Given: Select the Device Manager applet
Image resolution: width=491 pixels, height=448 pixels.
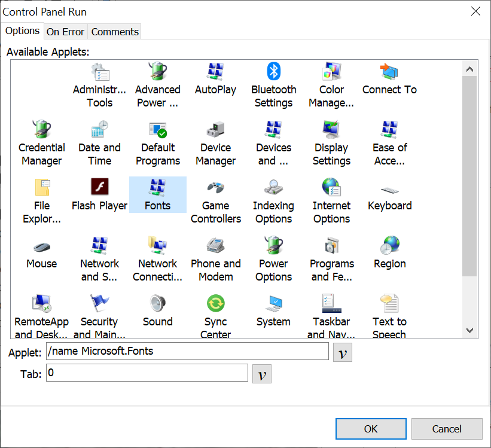Looking at the screenshot, I should 215,129.
